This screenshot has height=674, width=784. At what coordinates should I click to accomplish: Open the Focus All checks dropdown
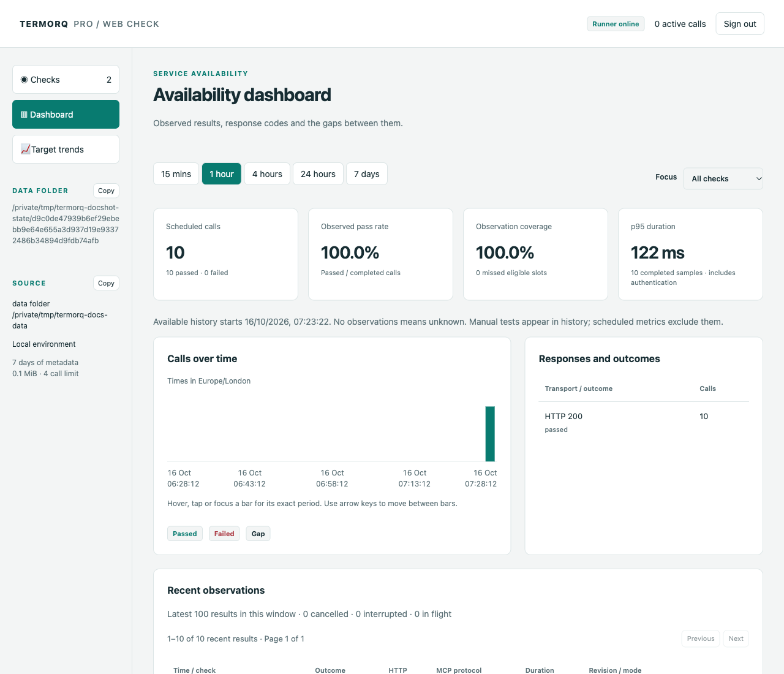pos(723,179)
